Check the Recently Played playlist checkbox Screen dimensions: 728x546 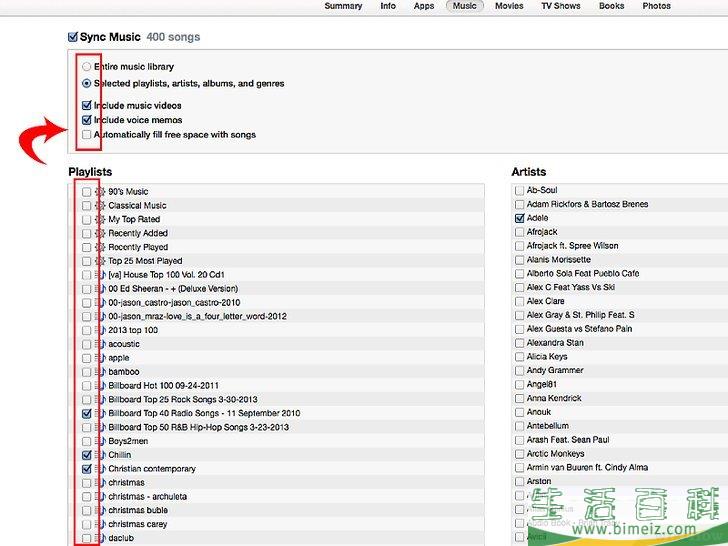(x=86, y=247)
